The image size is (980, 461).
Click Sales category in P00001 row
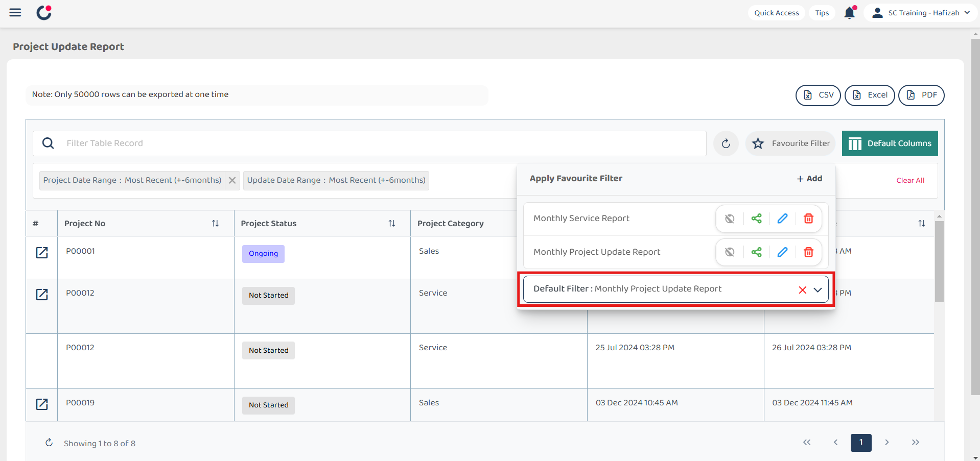429,251
